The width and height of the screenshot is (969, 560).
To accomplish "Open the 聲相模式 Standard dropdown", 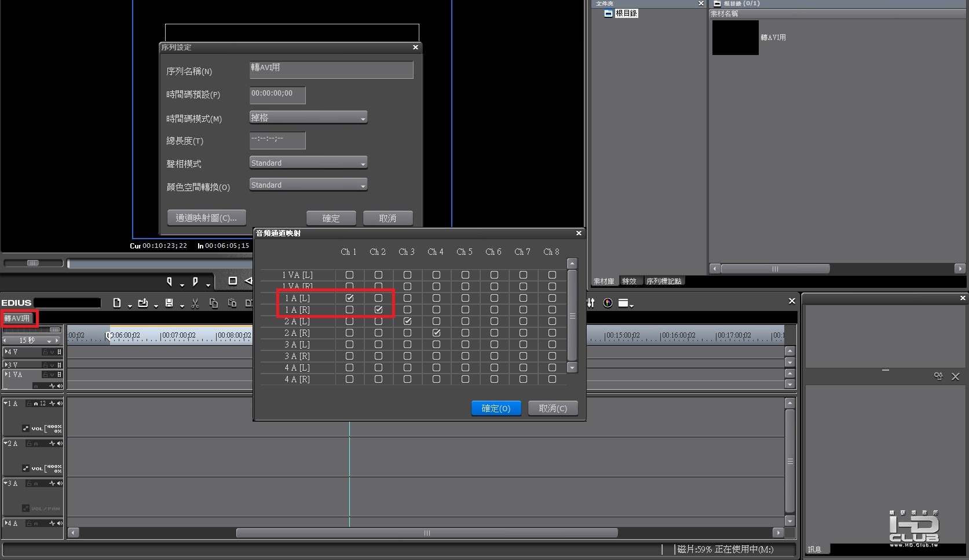I will click(x=308, y=163).
